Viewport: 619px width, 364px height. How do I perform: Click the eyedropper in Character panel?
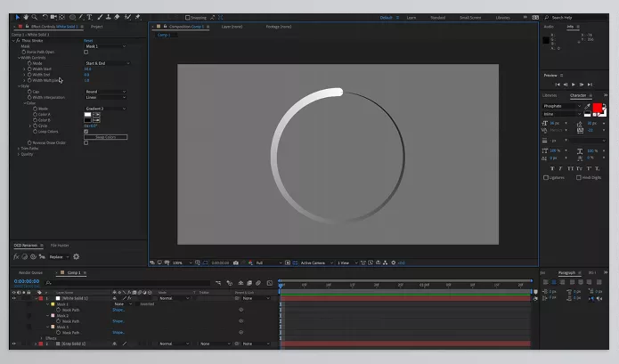coord(587,106)
